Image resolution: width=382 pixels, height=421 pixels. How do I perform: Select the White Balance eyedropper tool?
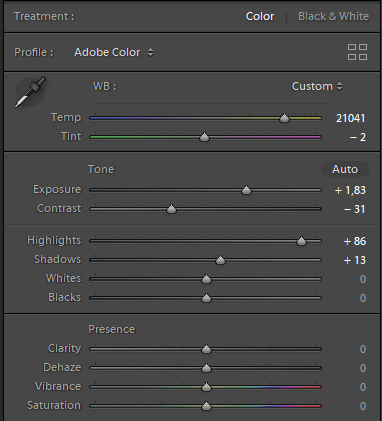point(30,92)
